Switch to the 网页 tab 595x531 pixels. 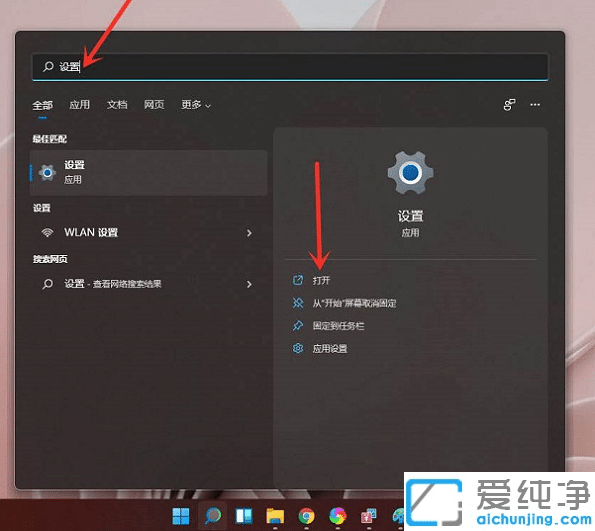(154, 104)
